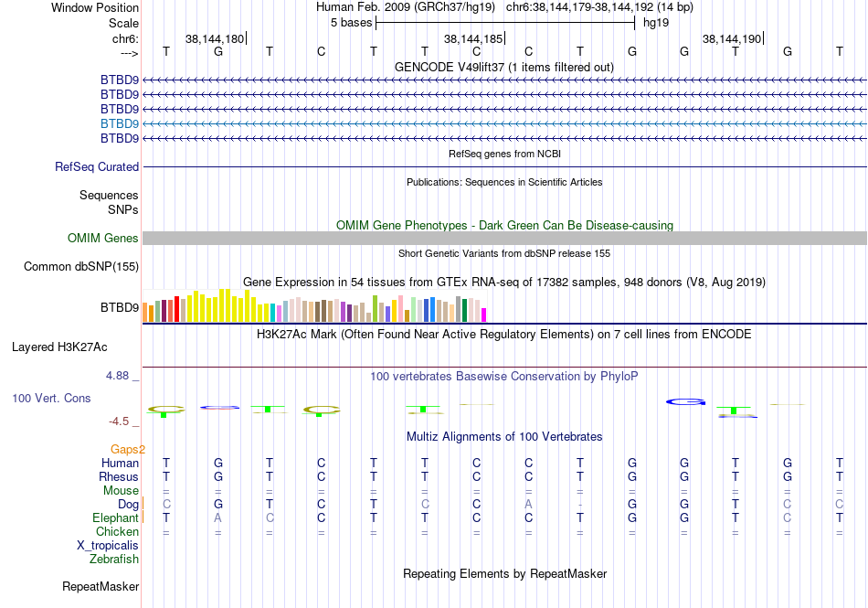The height and width of the screenshot is (608, 868).
Task: Click the SNPs track label
Action: click(123, 210)
